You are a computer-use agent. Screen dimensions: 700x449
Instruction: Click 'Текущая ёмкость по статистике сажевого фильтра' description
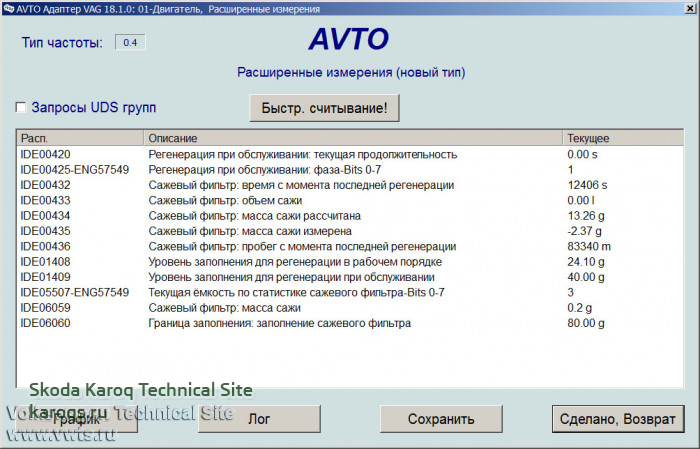point(296,292)
